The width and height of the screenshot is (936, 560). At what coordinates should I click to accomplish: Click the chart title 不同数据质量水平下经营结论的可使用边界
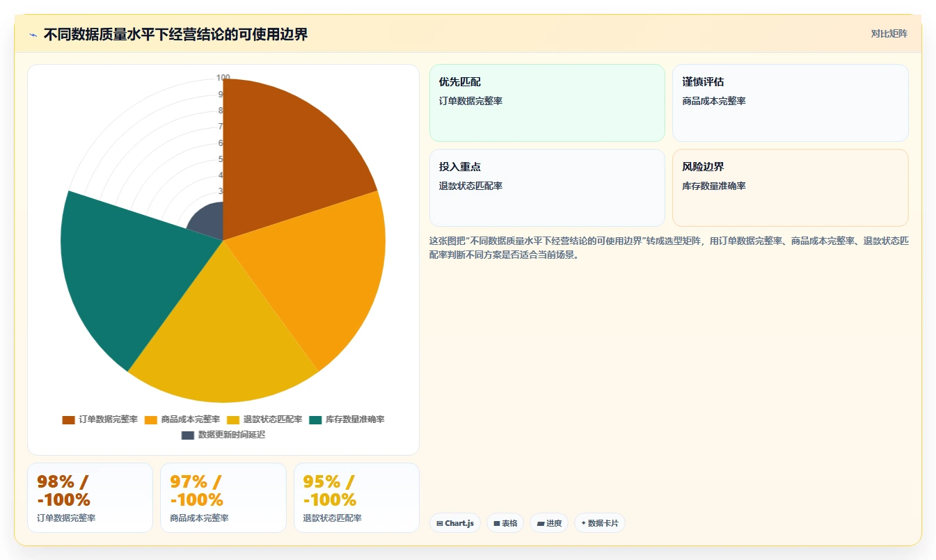click(175, 35)
